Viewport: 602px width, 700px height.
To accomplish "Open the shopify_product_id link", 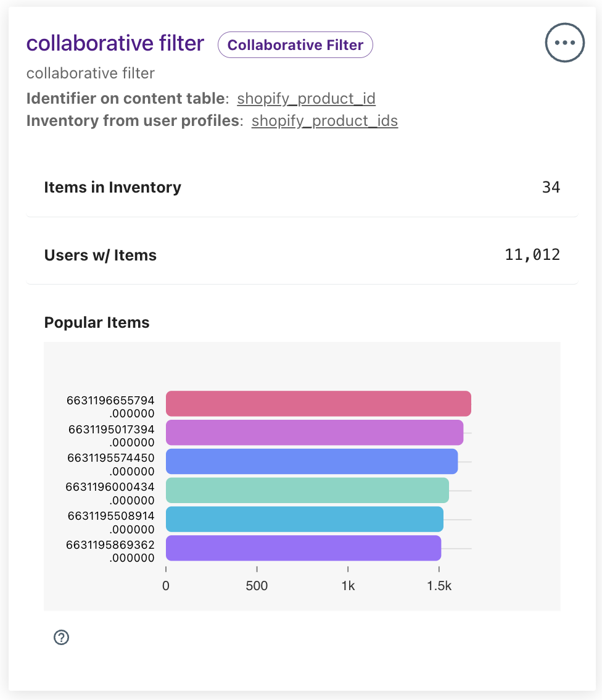I will click(306, 99).
